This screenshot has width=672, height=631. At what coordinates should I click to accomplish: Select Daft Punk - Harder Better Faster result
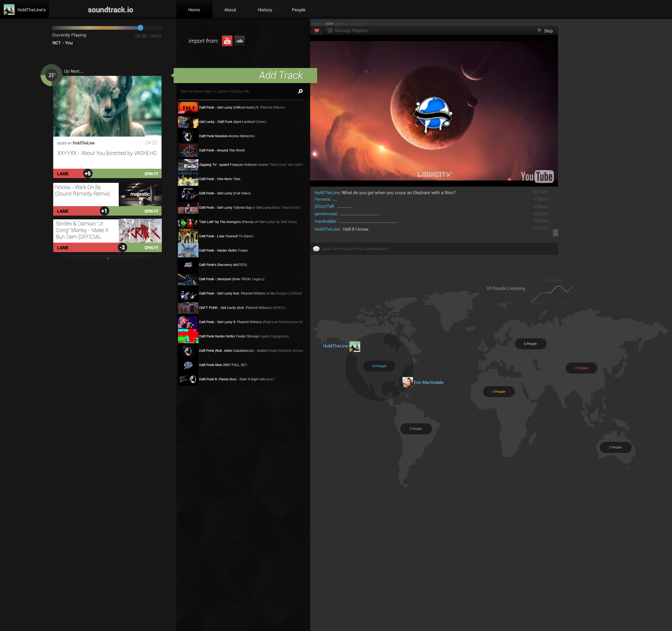click(x=240, y=250)
